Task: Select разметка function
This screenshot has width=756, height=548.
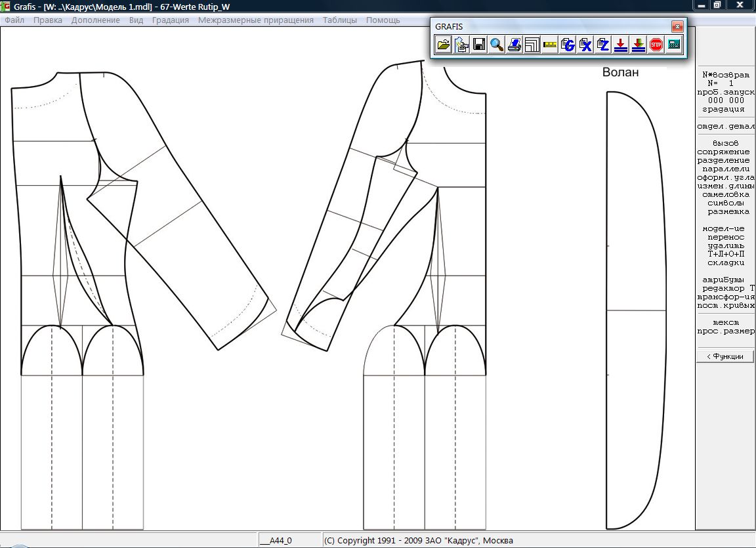Action: [728, 211]
